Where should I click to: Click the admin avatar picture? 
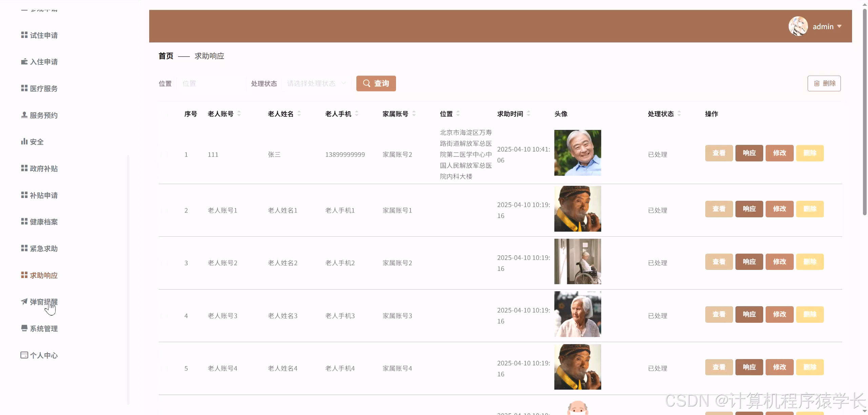(798, 26)
